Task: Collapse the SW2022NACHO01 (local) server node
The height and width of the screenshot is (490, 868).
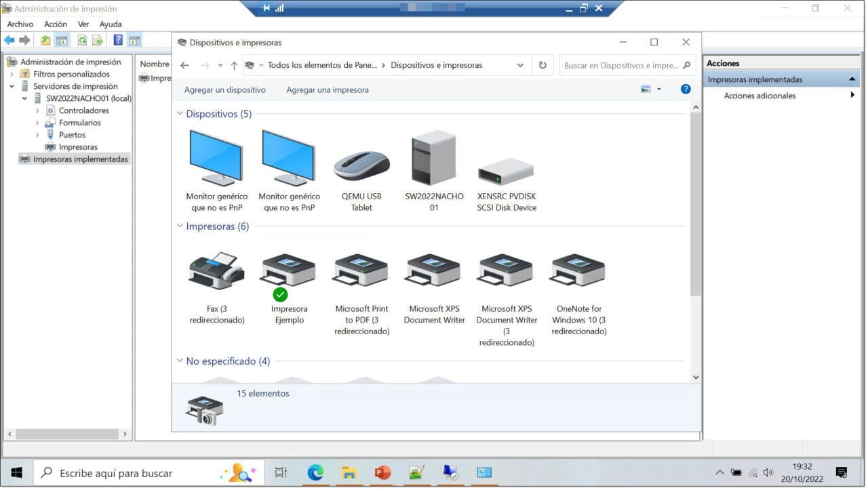Action: 25,98
